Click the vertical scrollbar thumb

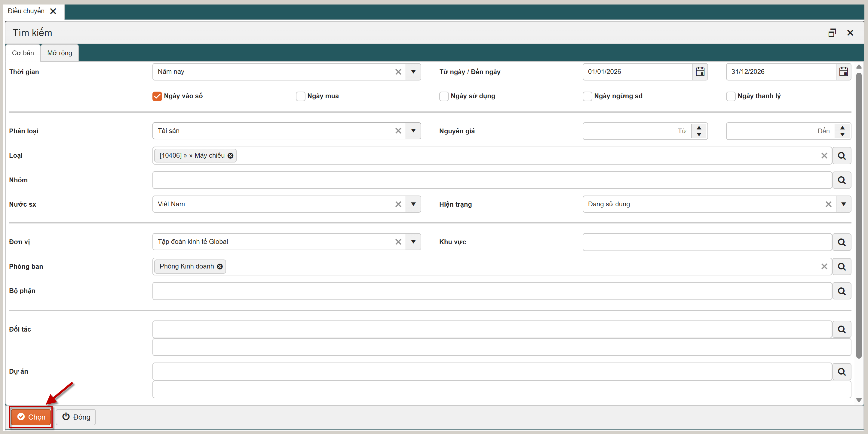coord(859,215)
